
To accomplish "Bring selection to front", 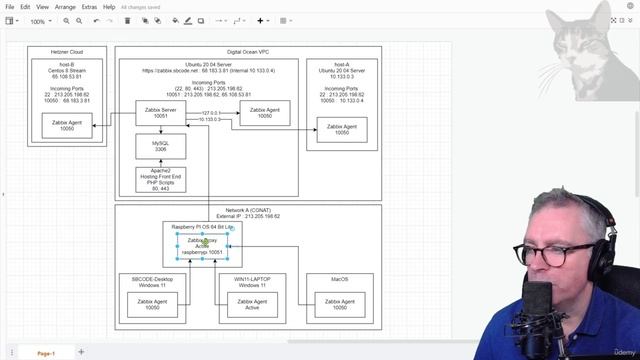I will [x=145, y=21].
